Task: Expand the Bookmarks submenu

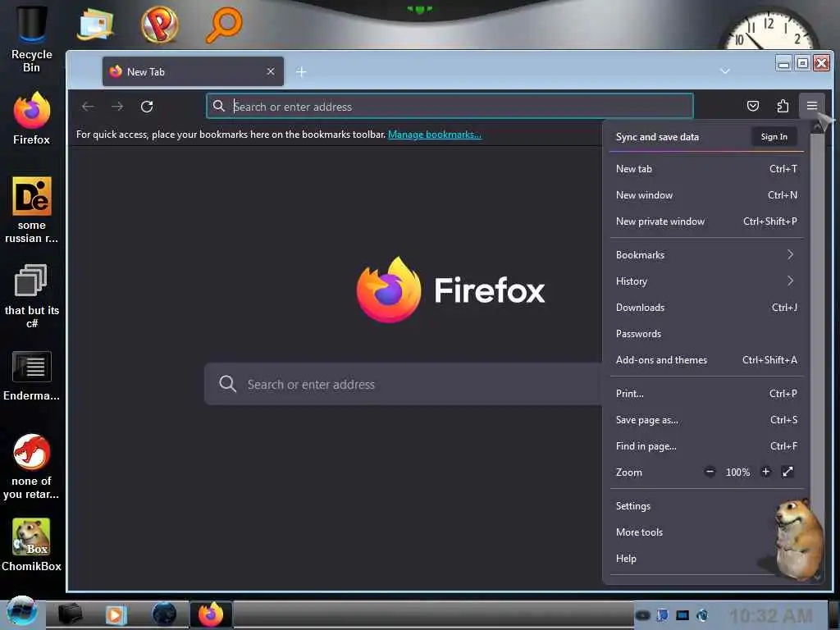Action: click(x=706, y=255)
